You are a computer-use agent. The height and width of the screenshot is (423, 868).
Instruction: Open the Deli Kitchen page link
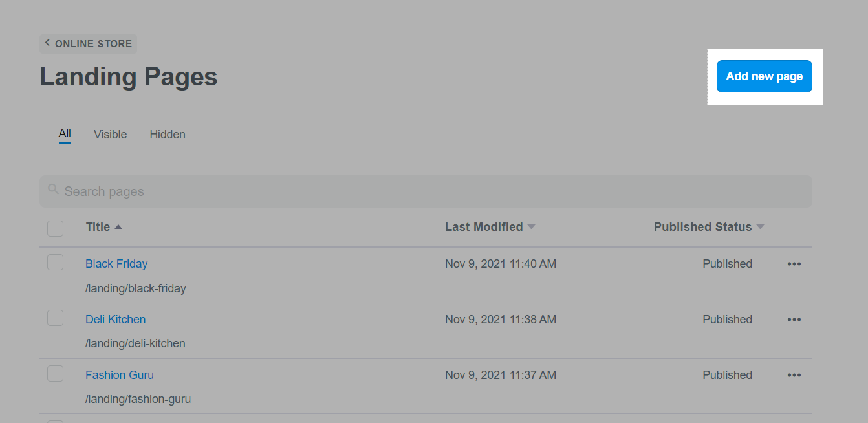click(115, 320)
